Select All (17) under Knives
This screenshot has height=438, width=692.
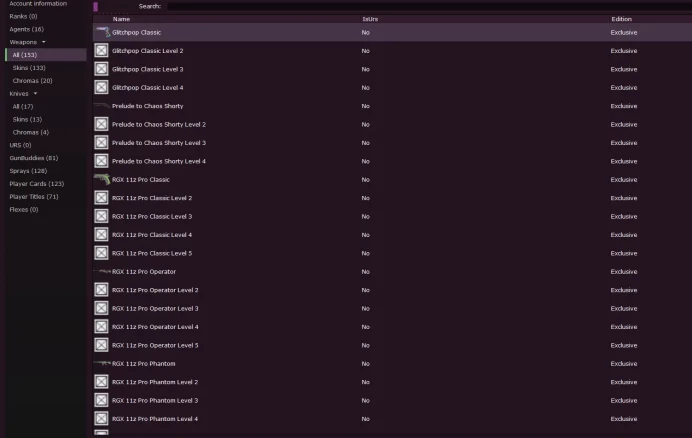coord(23,106)
